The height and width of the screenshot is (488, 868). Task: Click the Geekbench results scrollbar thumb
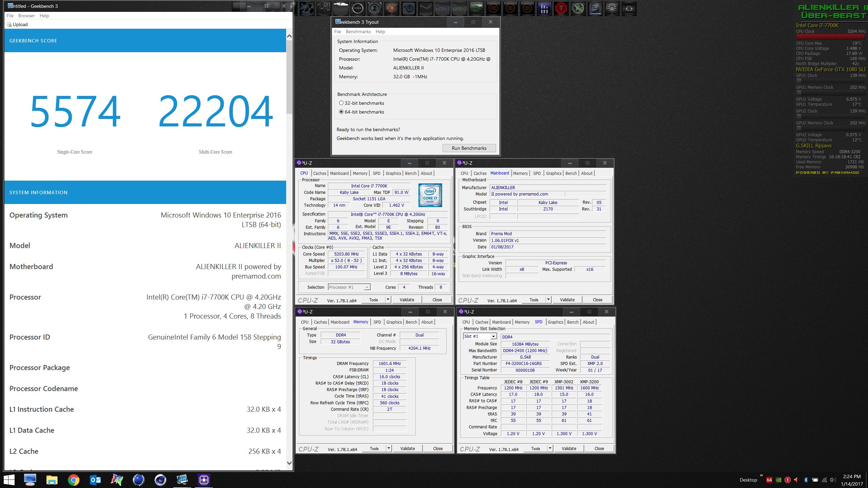point(289,77)
